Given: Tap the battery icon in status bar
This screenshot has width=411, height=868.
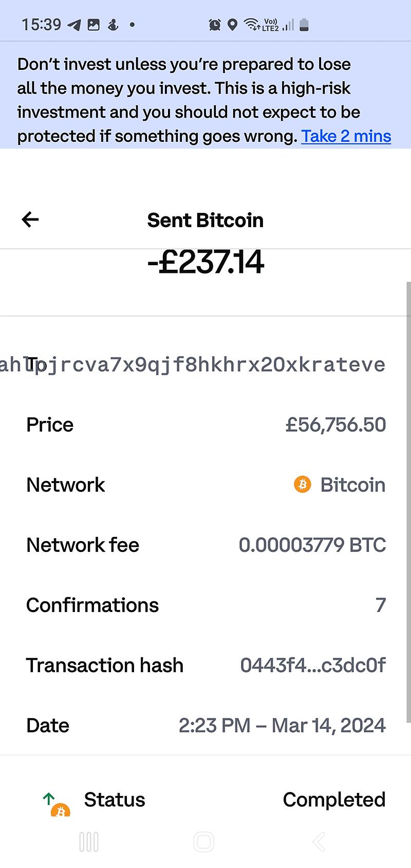Looking at the screenshot, I should [304, 25].
